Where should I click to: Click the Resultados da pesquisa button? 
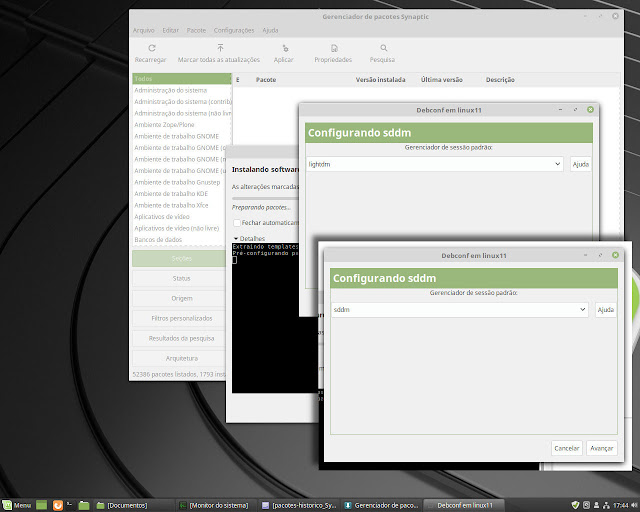(x=179, y=338)
